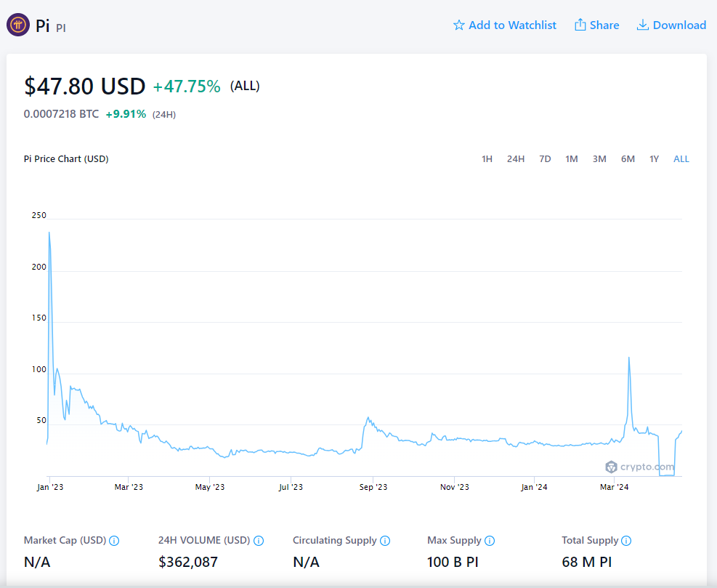Screen dimensions: 717x588
Task: Click the Mar '24 axis label
Action: [x=614, y=487]
